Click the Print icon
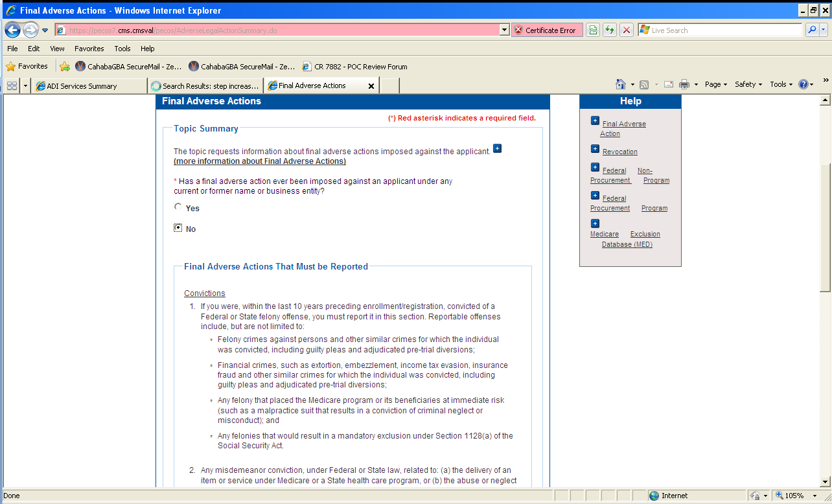The height and width of the screenshot is (504, 832). tap(684, 84)
